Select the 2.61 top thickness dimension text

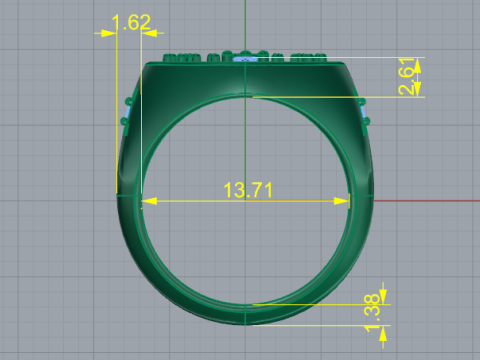tap(407, 76)
